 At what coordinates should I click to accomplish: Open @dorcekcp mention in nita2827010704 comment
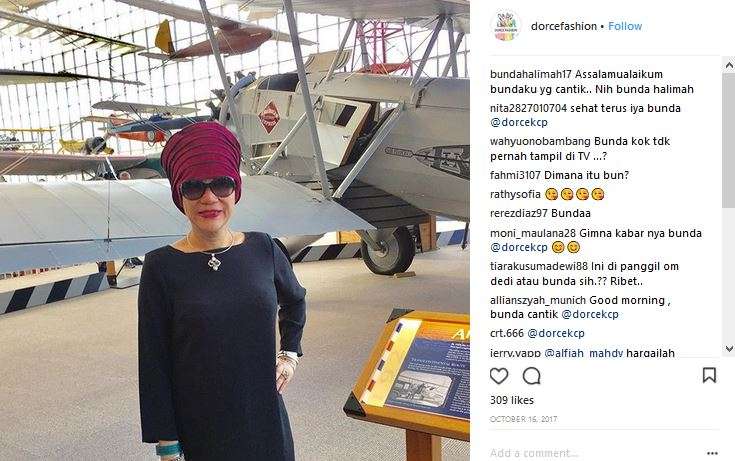(x=519, y=122)
